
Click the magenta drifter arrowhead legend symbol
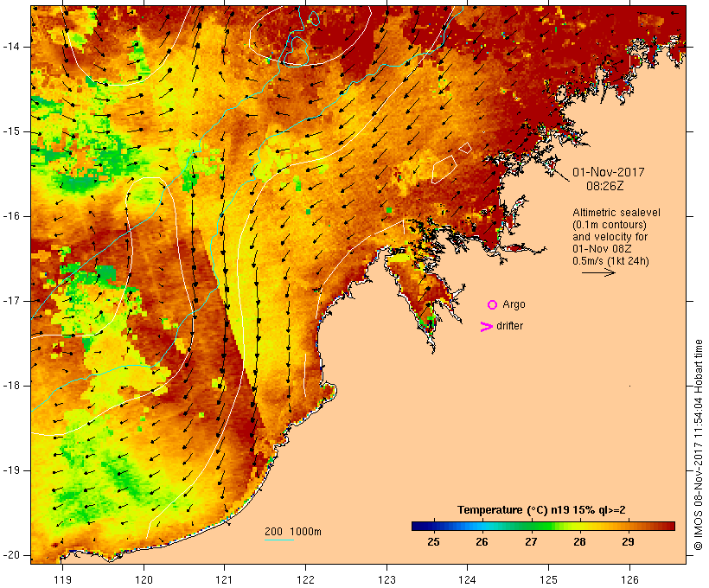click(487, 327)
